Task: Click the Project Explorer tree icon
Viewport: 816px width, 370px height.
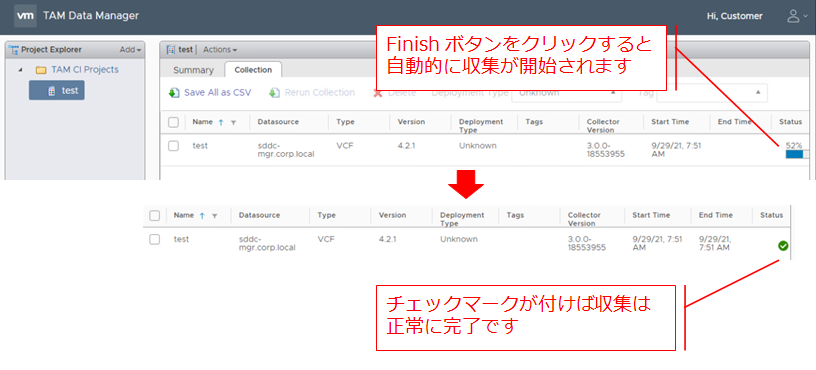Action: 15,50
